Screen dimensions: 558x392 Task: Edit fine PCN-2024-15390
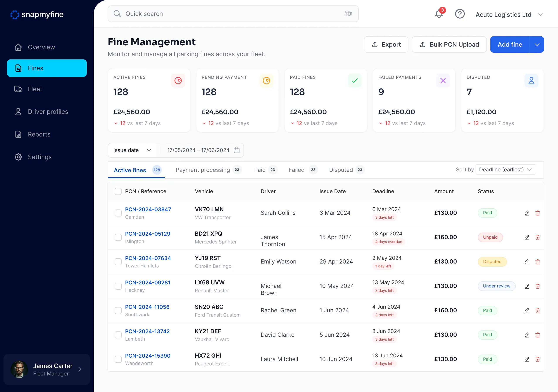click(x=527, y=359)
